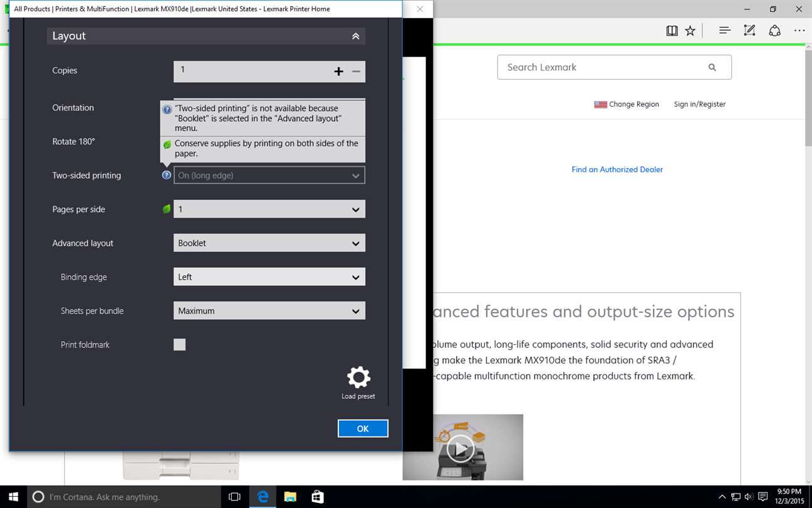Open the Sign in/Register link

coord(699,104)
